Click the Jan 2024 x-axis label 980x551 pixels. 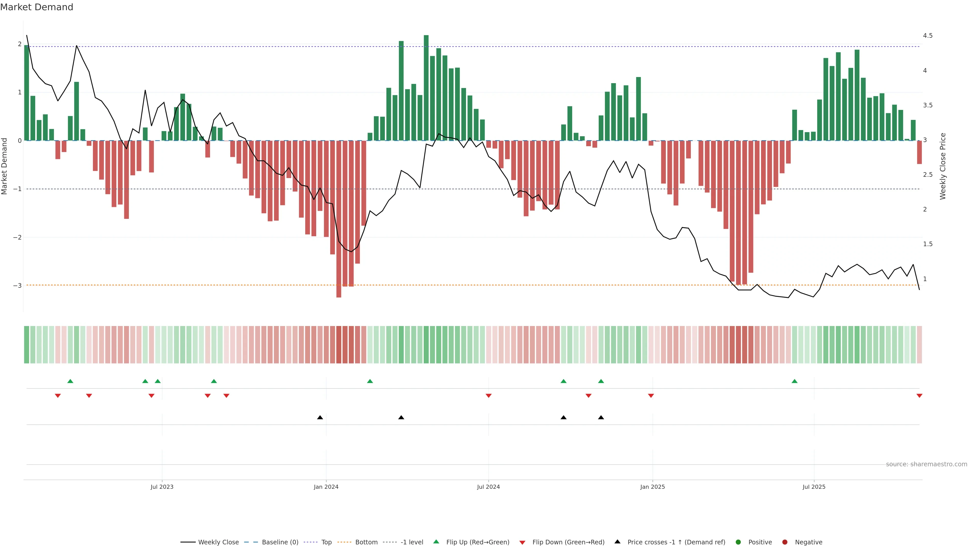coord(326,487)
